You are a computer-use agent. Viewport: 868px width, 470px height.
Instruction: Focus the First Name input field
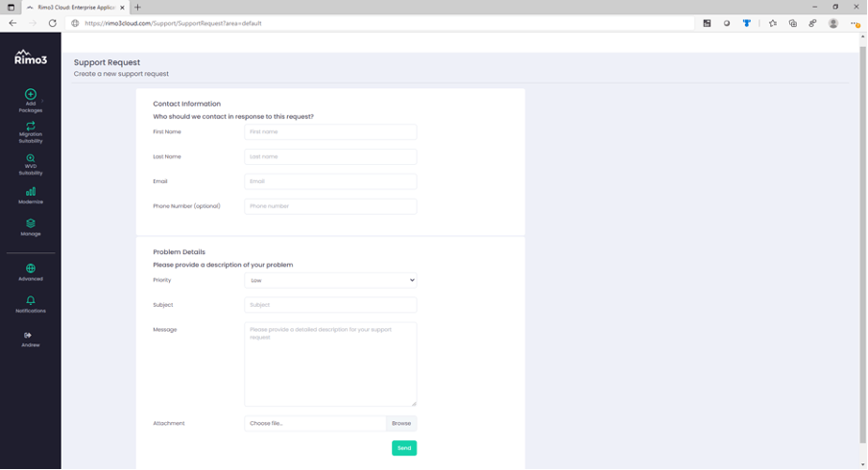pos(330,132)
